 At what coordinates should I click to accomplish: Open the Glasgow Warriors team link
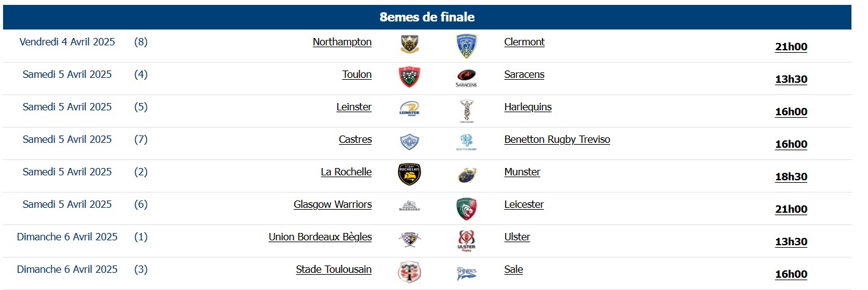tap(332, 204)
